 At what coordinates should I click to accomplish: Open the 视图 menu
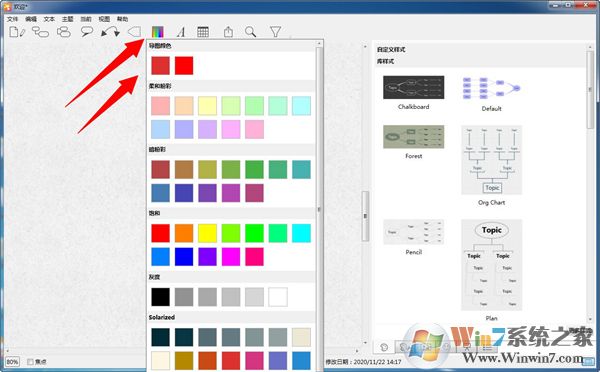104,19
